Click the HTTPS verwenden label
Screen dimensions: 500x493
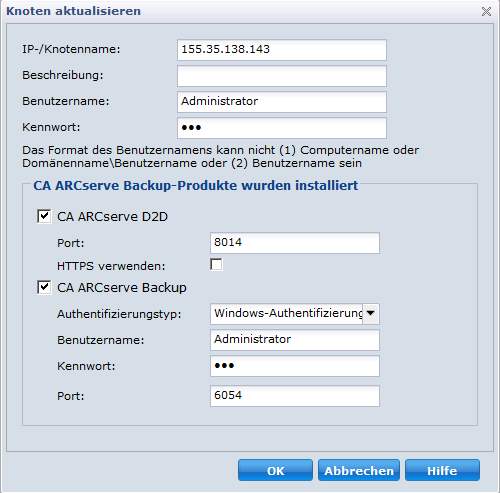click(111, 266)
